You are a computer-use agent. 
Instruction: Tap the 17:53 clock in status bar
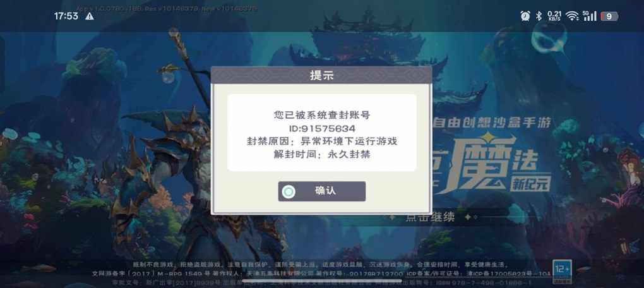coord(66,16)
